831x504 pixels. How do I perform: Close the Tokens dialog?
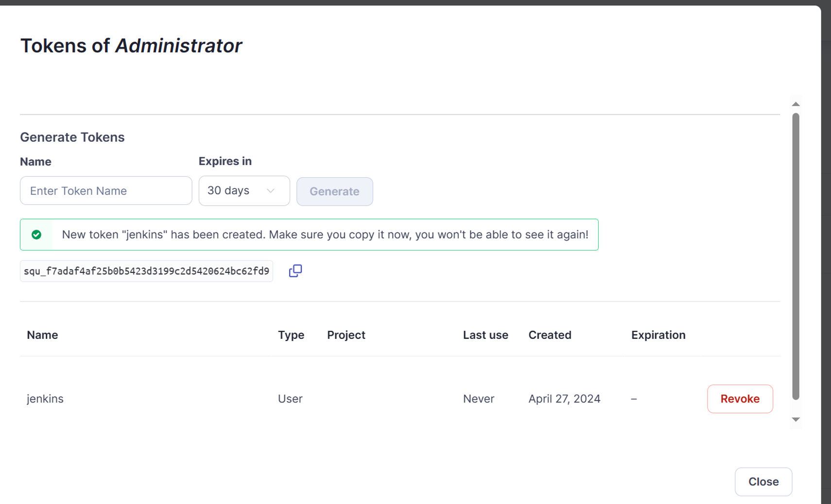point(763,482)
